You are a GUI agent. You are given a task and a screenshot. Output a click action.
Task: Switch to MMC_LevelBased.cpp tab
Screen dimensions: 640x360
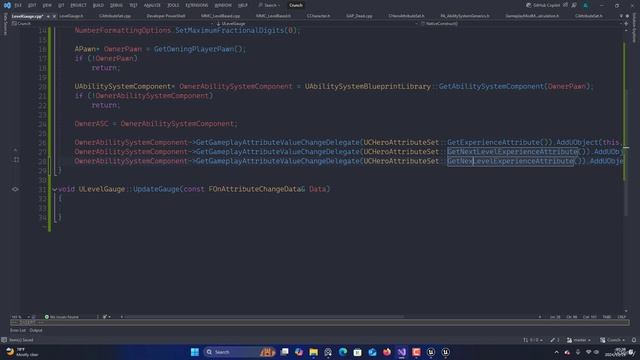tap(220, 16)
